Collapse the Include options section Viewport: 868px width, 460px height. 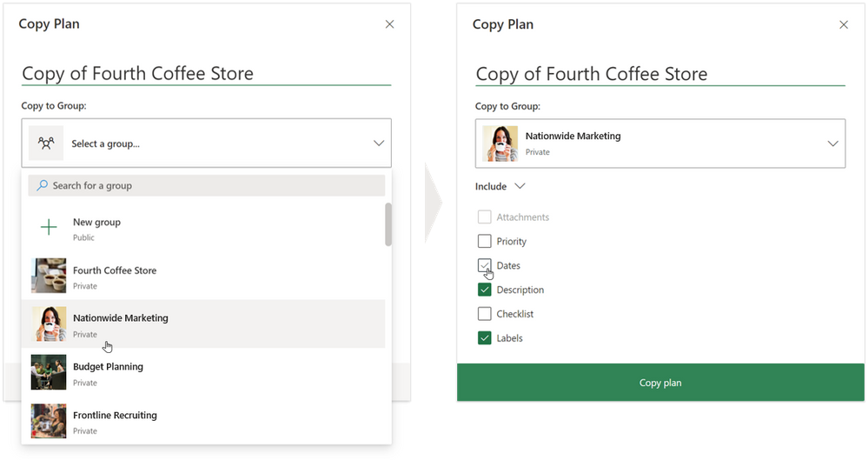(x=500, y=186)
